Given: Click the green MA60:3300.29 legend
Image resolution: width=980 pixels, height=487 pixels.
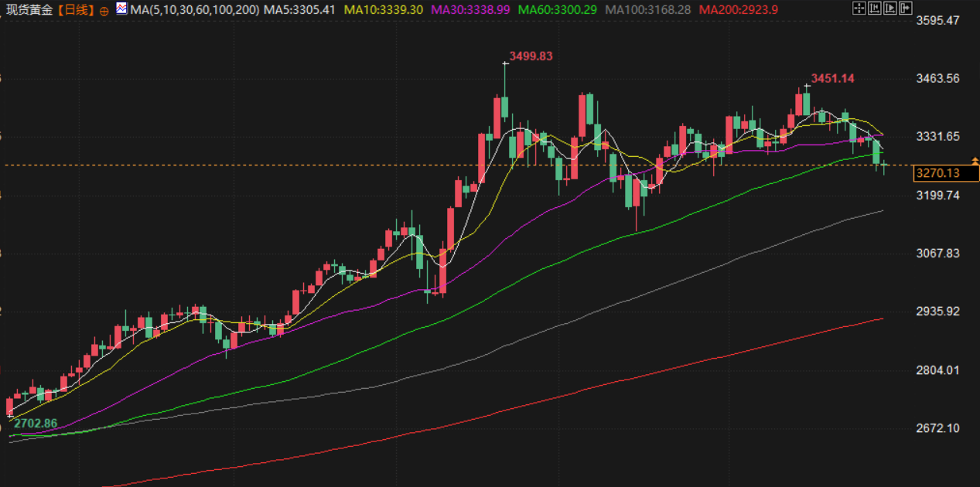Looking at the screenshot, I should click(x=557, y=10).
